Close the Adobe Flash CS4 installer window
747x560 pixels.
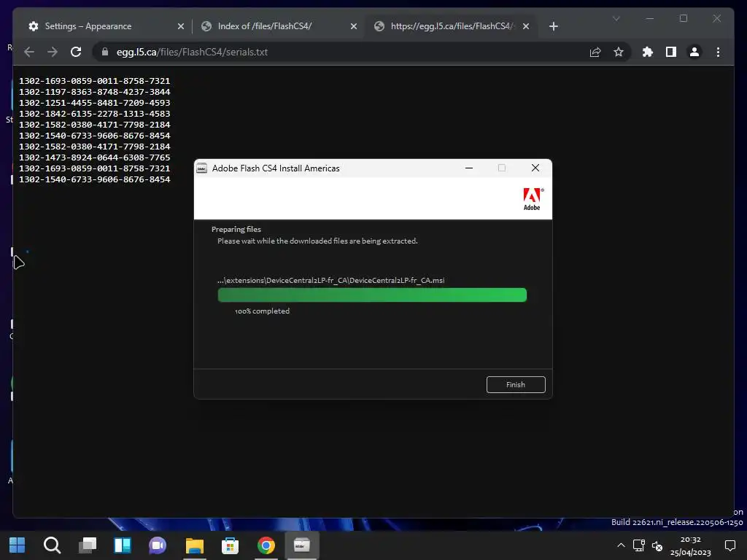[535, 168]
